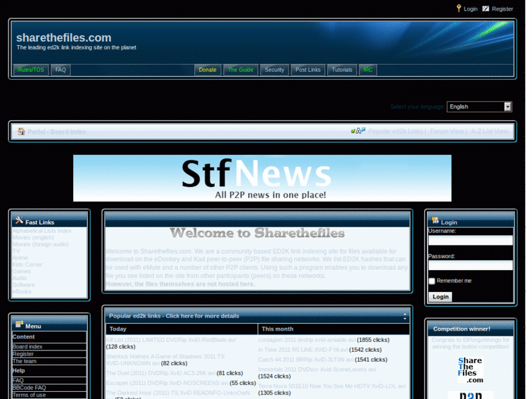The width and height of the screenshot is (532, 399).
Task: Open the Games fast link
Action: [21, 271]
